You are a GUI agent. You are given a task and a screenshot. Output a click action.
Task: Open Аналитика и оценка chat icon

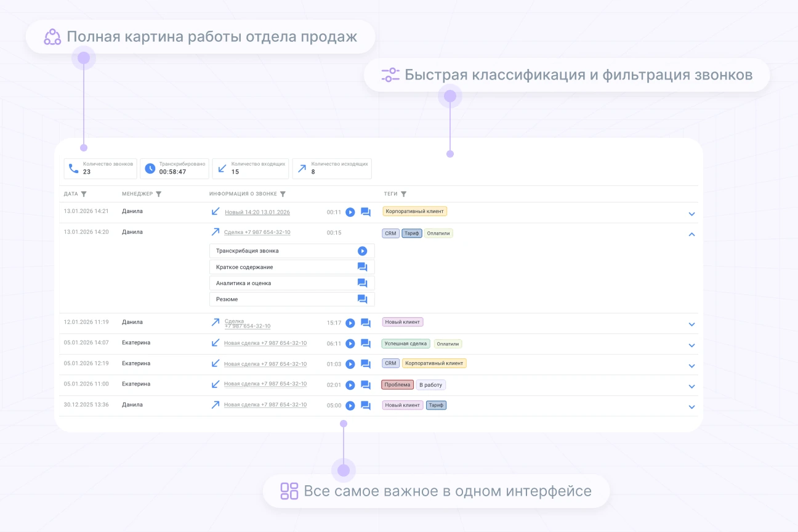[362, 283]
